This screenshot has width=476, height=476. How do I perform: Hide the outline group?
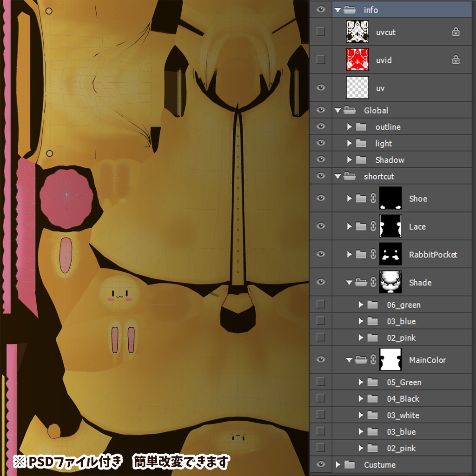click(321, 126)
